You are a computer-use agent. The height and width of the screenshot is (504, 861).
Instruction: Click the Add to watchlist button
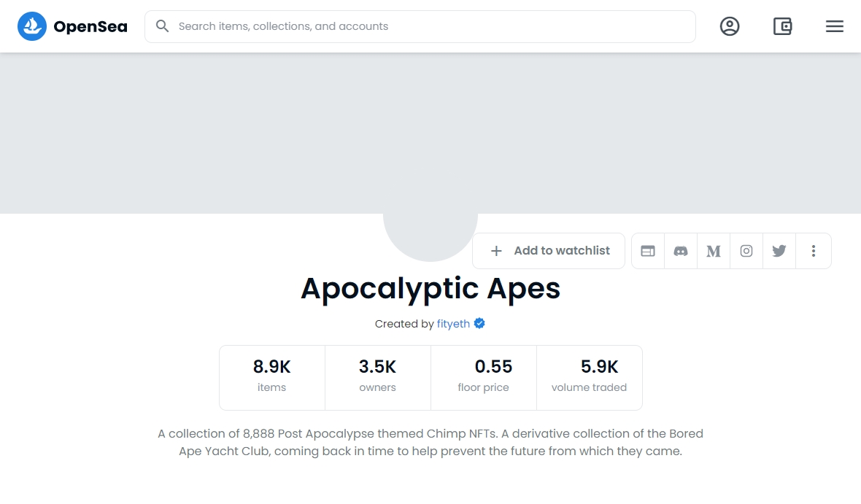tap(549, 251)
